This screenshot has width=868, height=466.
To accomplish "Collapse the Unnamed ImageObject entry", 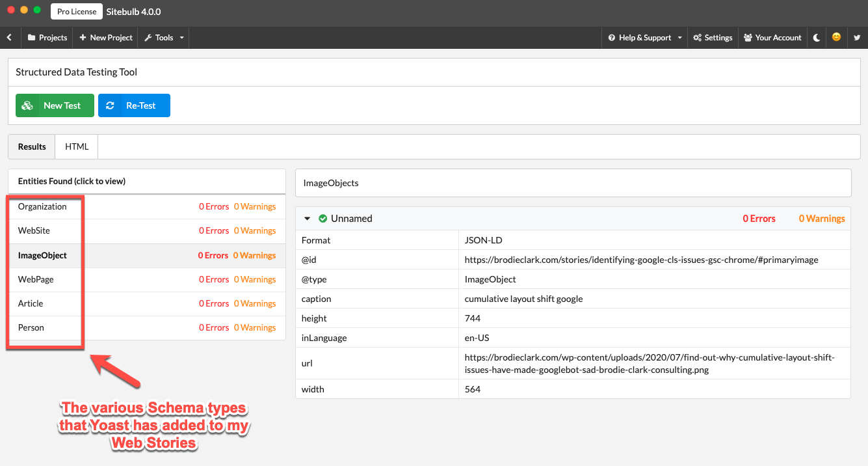I will [x=307, y=218].
